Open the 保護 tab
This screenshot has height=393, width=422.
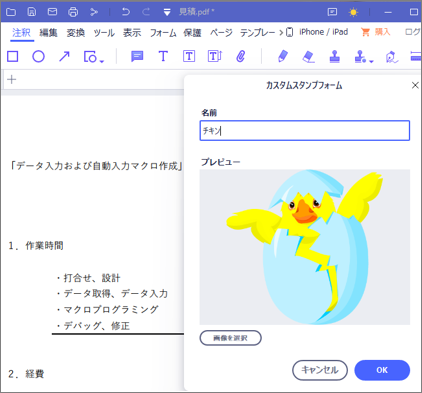(x=192, y=33)
